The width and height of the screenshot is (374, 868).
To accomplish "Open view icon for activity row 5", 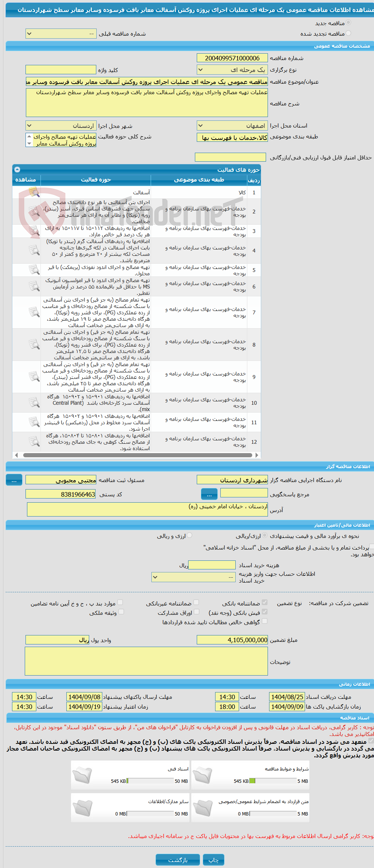I will click(x=34, y=270).
